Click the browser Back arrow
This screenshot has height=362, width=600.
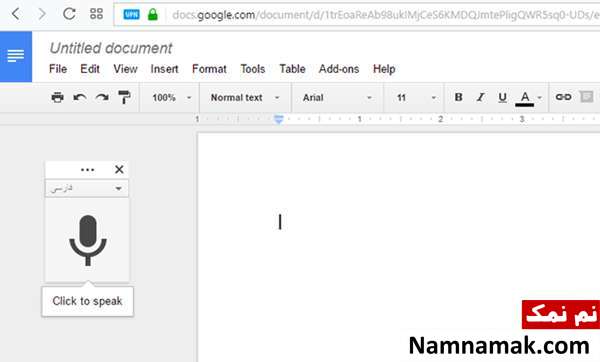coord(16,14)
